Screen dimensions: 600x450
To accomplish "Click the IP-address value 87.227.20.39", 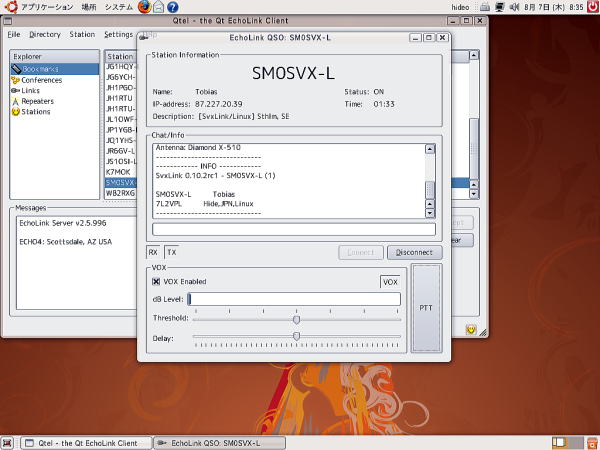I will tap(218, 104).
